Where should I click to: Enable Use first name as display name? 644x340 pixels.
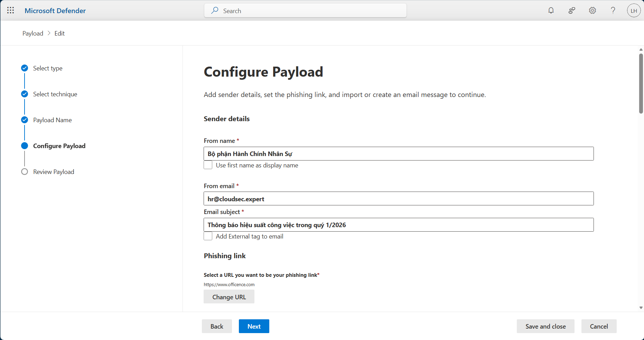point(208,165)
